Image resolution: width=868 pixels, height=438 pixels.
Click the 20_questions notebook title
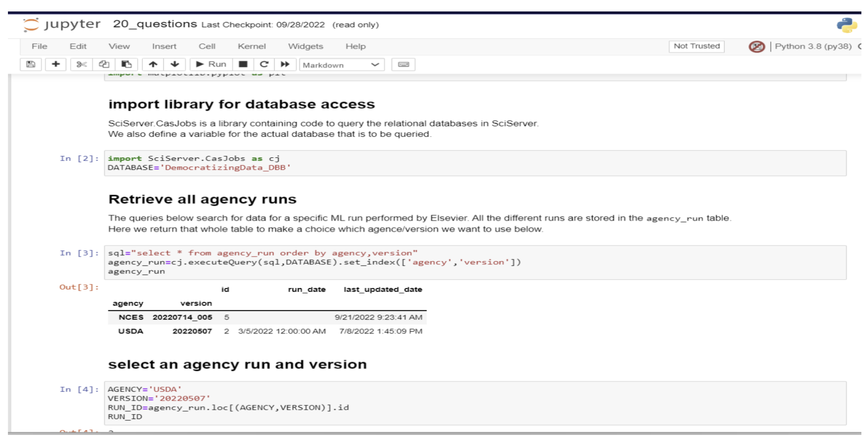tap(155, 24)
